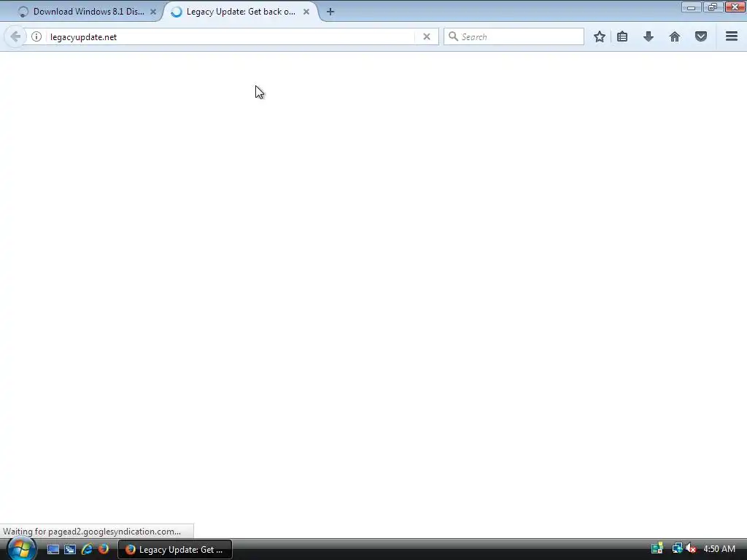Open the volume muted tray icon
This screenshot has height=560, width=747.
point(691,548)
